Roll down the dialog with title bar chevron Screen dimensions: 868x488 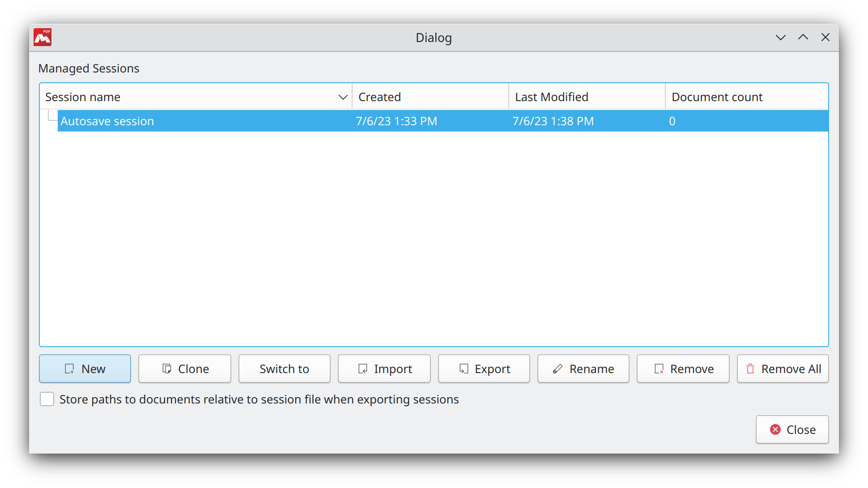tap(781, 38)
